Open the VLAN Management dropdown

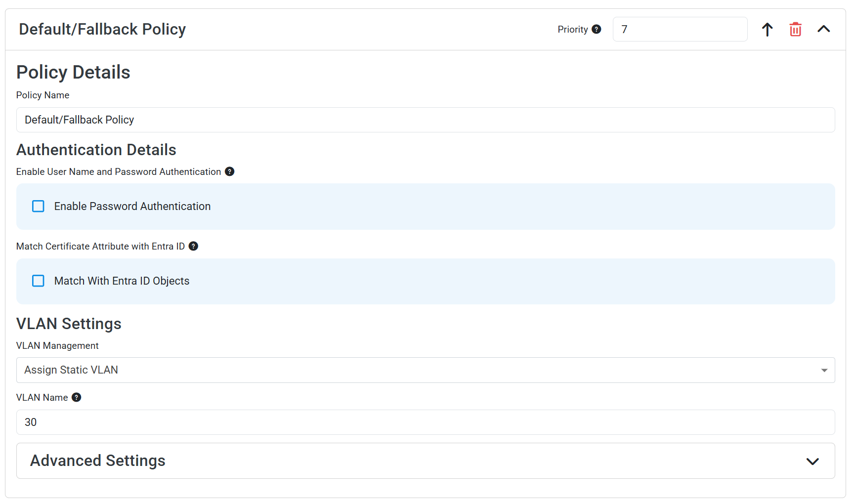[425, 370]
